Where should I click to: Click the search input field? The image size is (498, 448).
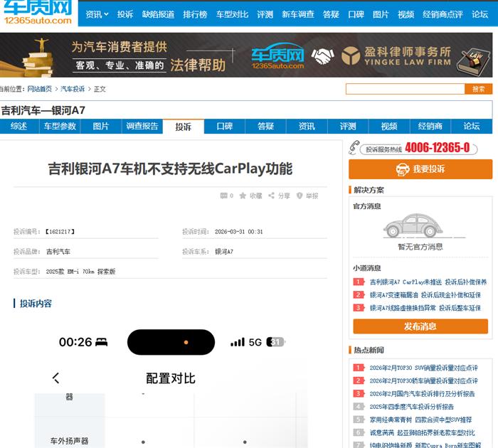tap(404, 89)
